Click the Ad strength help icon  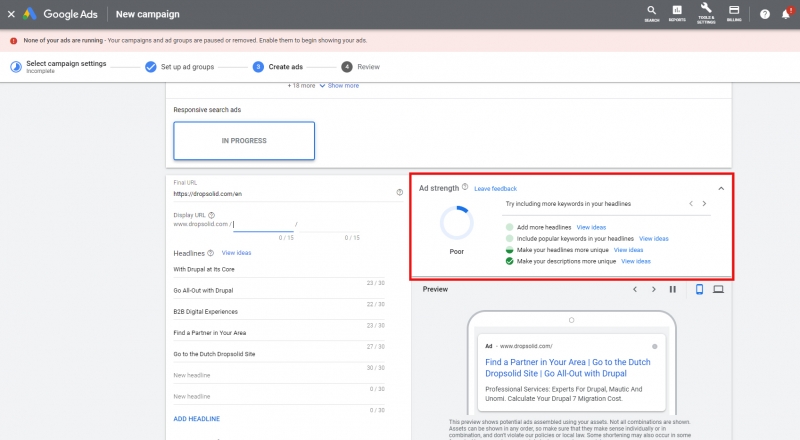(465, 187)
